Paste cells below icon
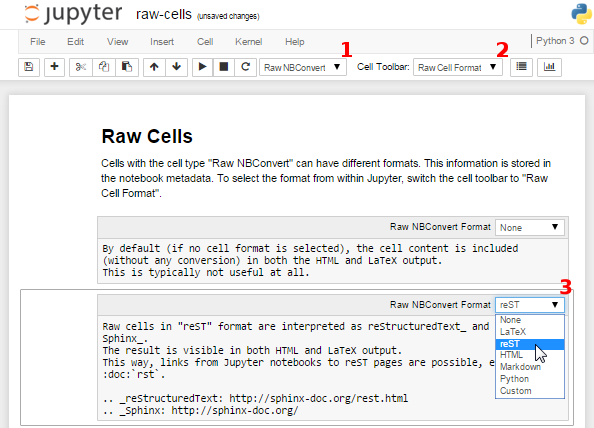This screenshot has height=428, width=594. click(x=127, y=67)
